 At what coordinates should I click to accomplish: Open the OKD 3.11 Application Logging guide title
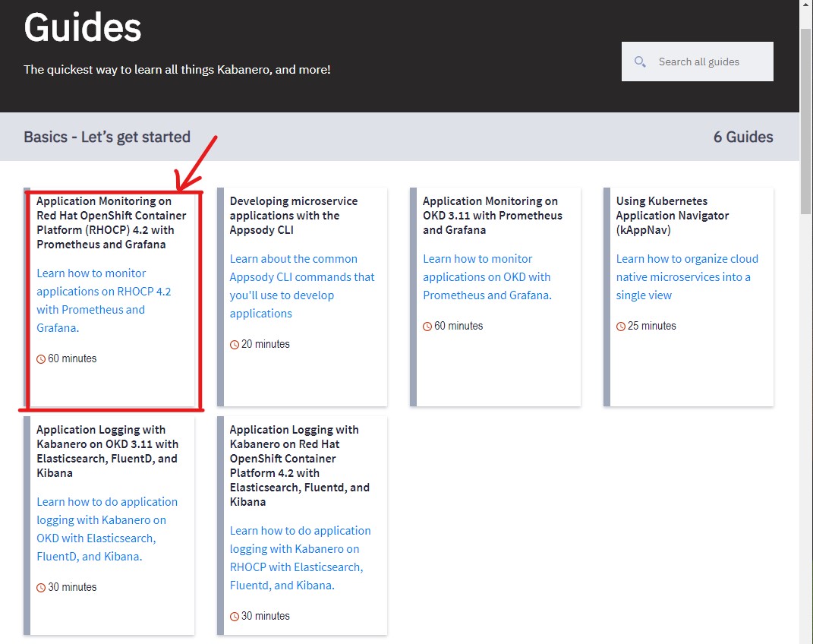pyautogui.click(x=107, y=451)
